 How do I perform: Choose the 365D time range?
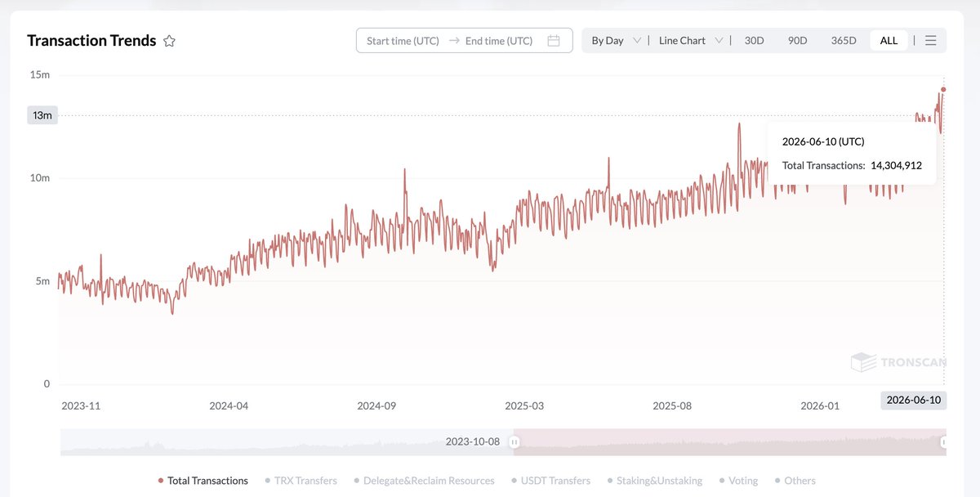point(844,41)
